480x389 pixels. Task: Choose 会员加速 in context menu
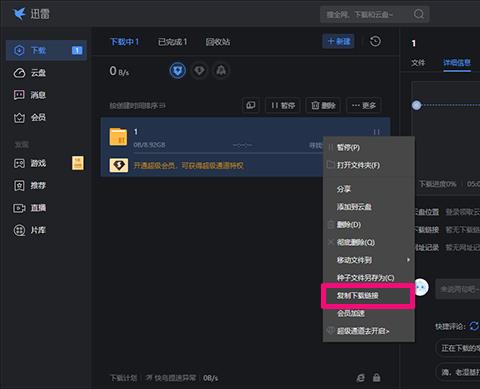pos(369,313)
